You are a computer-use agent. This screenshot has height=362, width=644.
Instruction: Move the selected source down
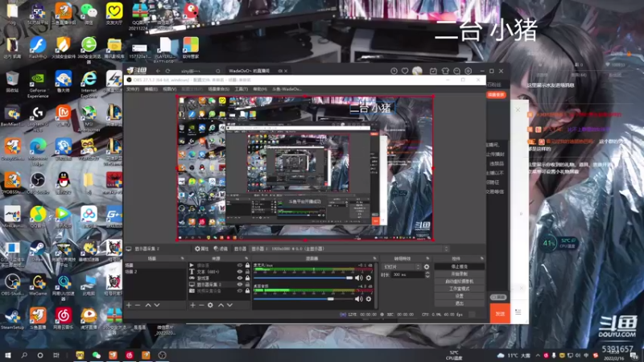229,305
